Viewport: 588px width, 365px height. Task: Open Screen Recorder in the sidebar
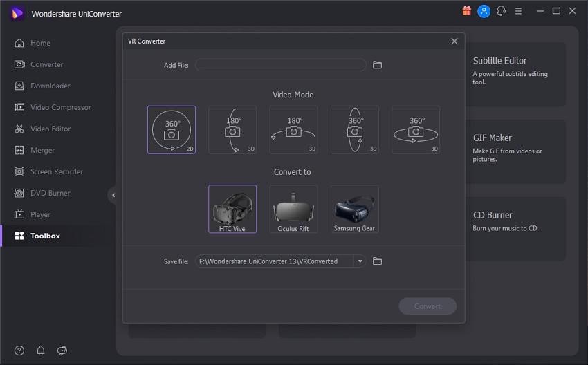click(x=48, y=171)
